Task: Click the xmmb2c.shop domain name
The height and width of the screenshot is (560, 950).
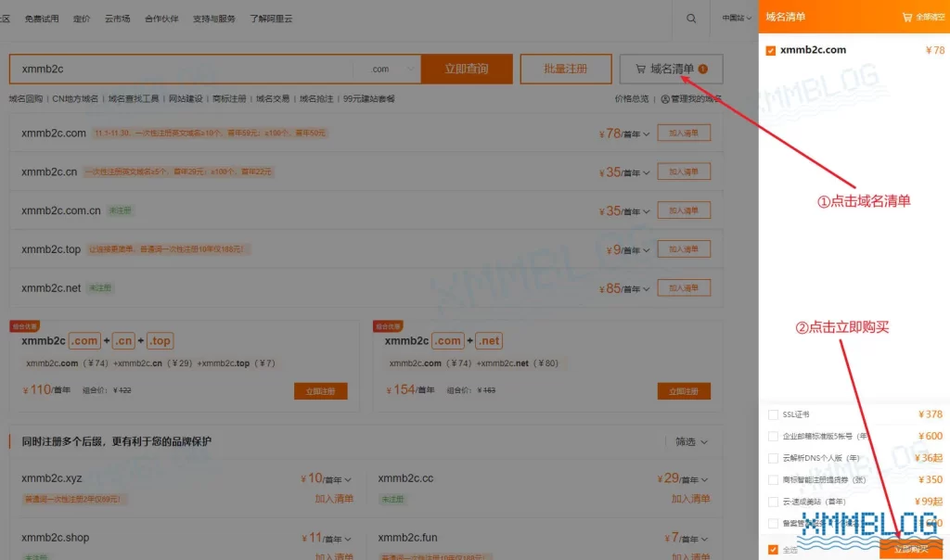Action: (55, 538)
